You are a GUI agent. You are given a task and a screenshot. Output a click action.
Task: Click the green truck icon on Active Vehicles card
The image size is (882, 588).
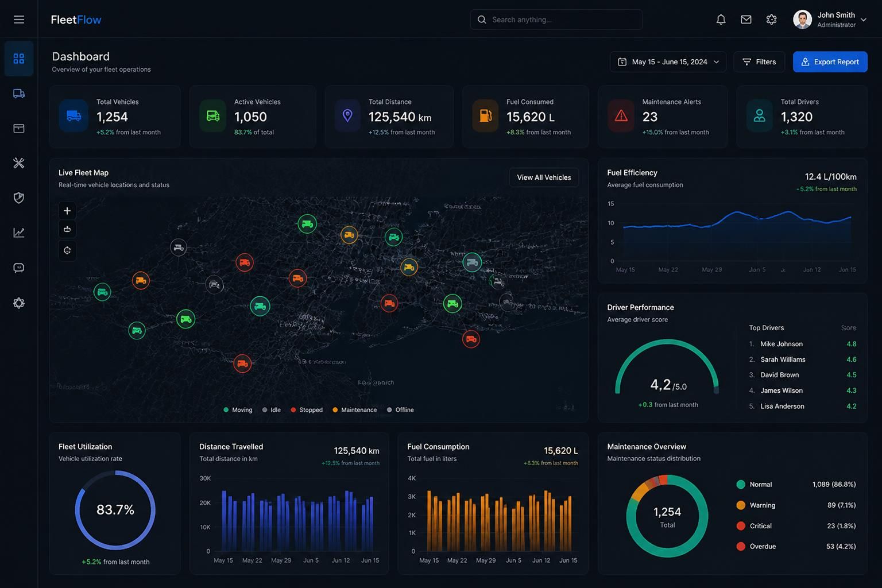pyautogui.click(x=213, y=116)
